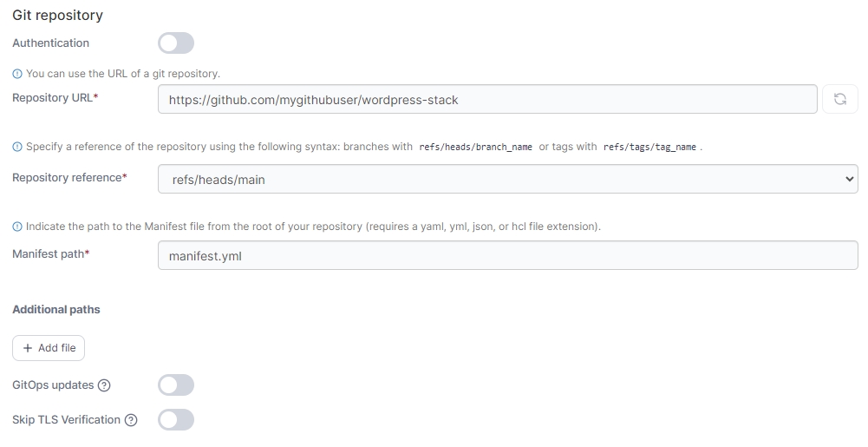Image resolution: width=868 pixels, height=447 pixels.
Task: Turn on GitOps updates switch
Action: tap(176, 385)
